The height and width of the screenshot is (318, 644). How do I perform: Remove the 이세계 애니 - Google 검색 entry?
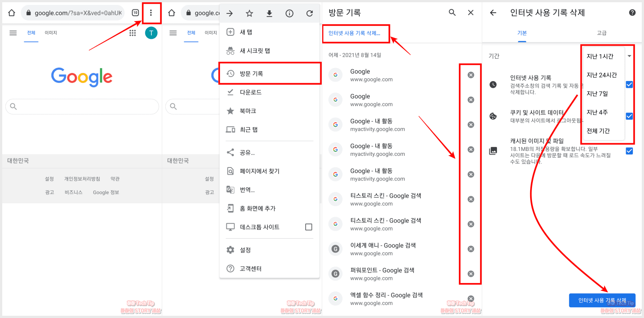tap(471, 249)
